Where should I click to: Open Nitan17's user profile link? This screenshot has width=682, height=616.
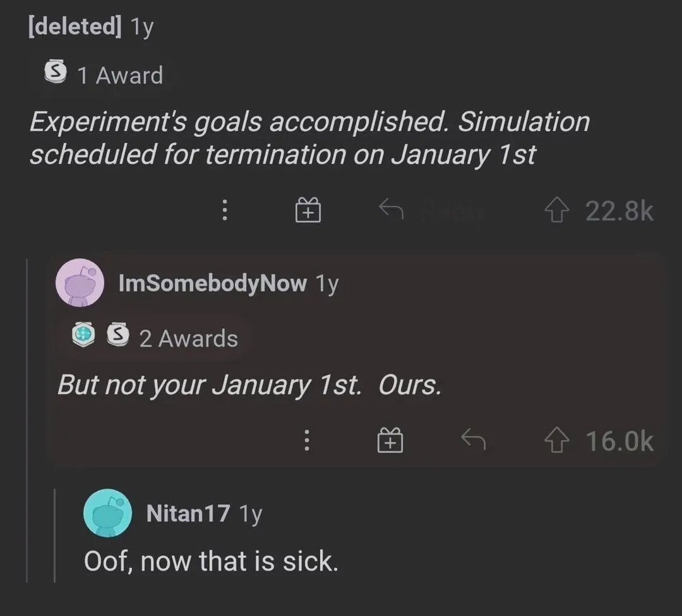[188, 513]
